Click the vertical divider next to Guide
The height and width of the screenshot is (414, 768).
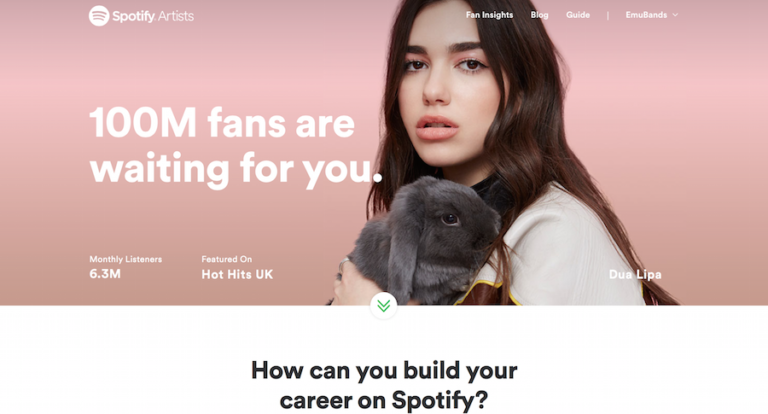click(608, 15)
